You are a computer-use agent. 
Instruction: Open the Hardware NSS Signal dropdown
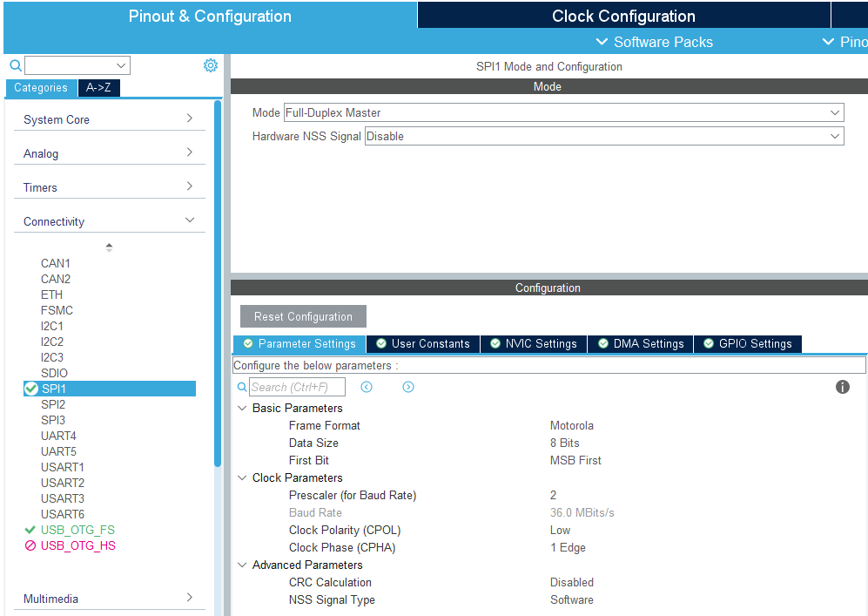604,136
